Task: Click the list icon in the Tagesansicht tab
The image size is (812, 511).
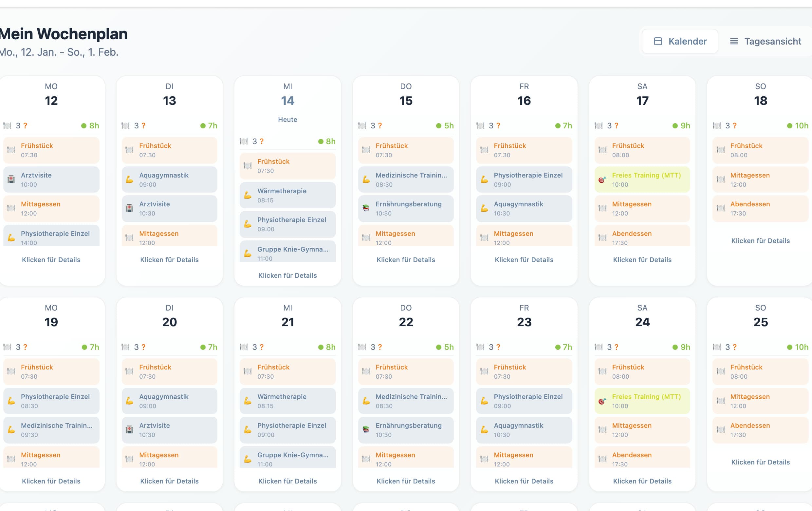Action: (x=734, y=41)
